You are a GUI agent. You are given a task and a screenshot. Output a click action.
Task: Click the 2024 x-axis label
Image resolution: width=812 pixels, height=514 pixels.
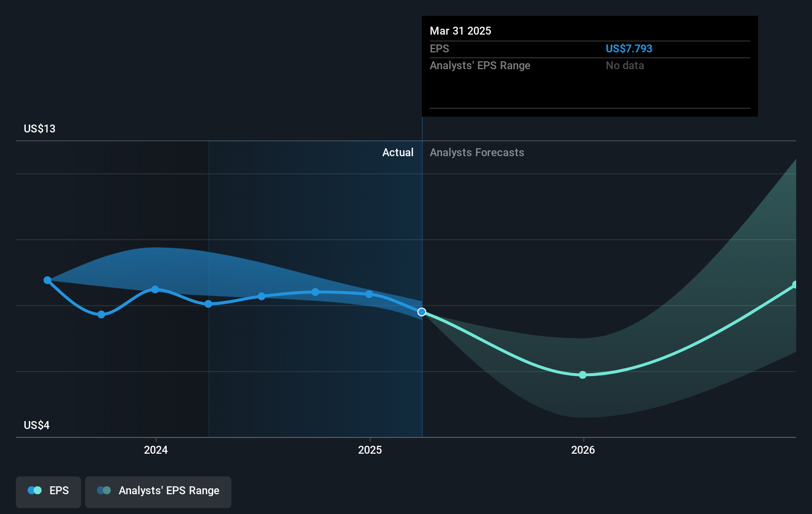[x=156, y=450]
